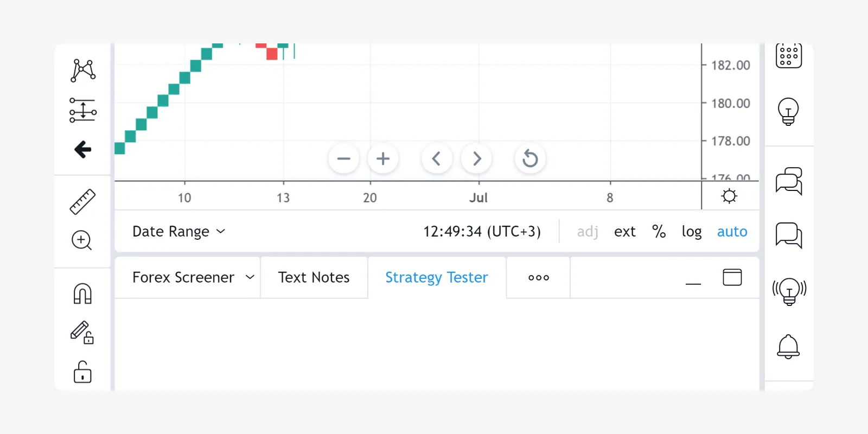Select the ruler measure tool
Screen dimensions: 868x434
coord(82,202)
